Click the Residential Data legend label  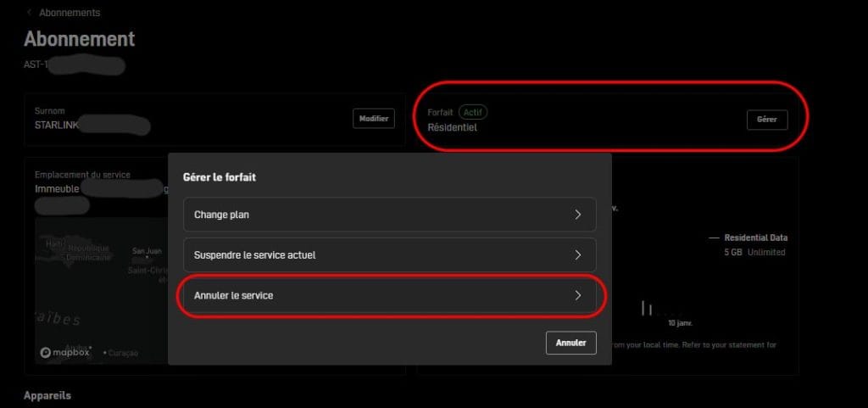(755, 238)
